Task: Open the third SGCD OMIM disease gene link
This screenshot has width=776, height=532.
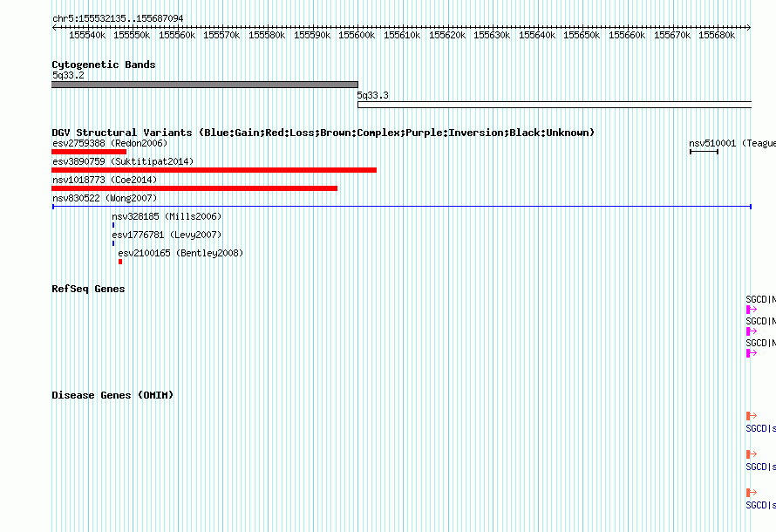Action: pyautogui.click(x=760, y=505)
